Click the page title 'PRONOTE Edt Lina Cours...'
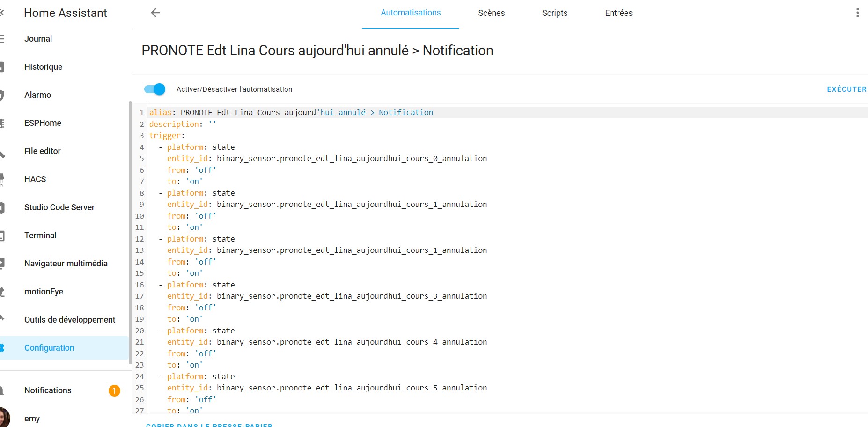Image resolution: width=868 pixels, height=427 pixels. [317, 51]
